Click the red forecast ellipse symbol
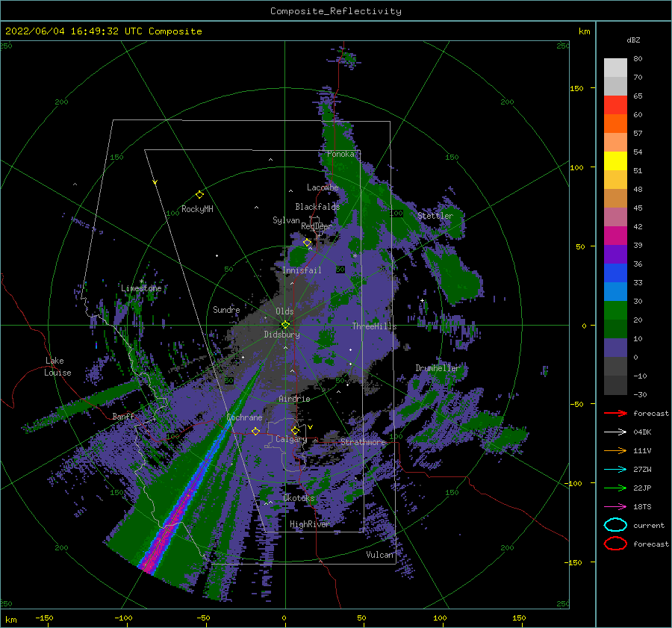Viewport: 672px width, 628px height. click(x=615, y=544)
